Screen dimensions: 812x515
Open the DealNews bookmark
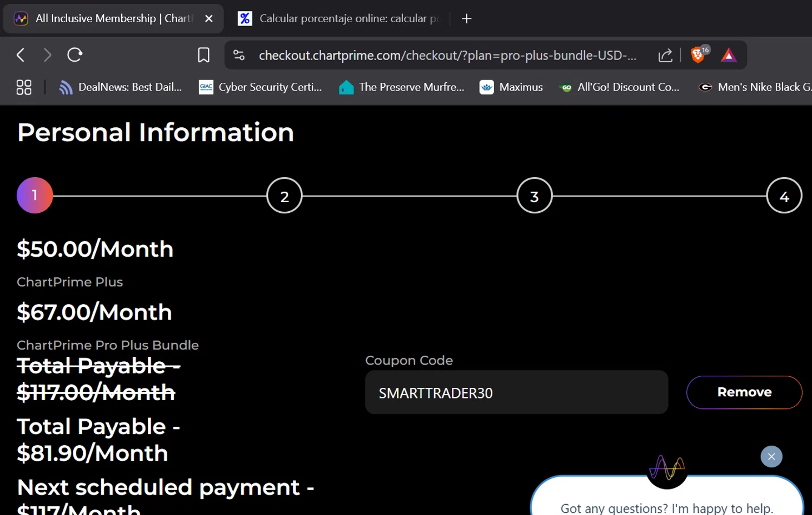tap(120, 87)
